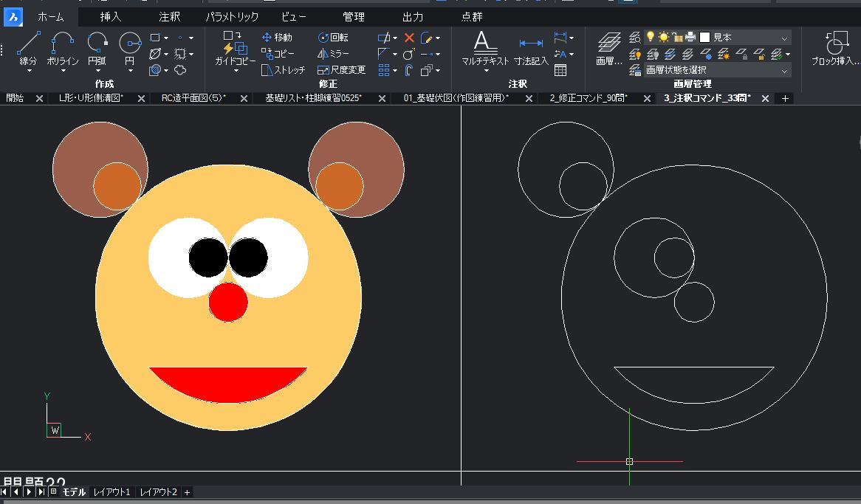Screen dimensions: 861x504
Task: Select the 円 circle tool
Action: coord(129,48)
